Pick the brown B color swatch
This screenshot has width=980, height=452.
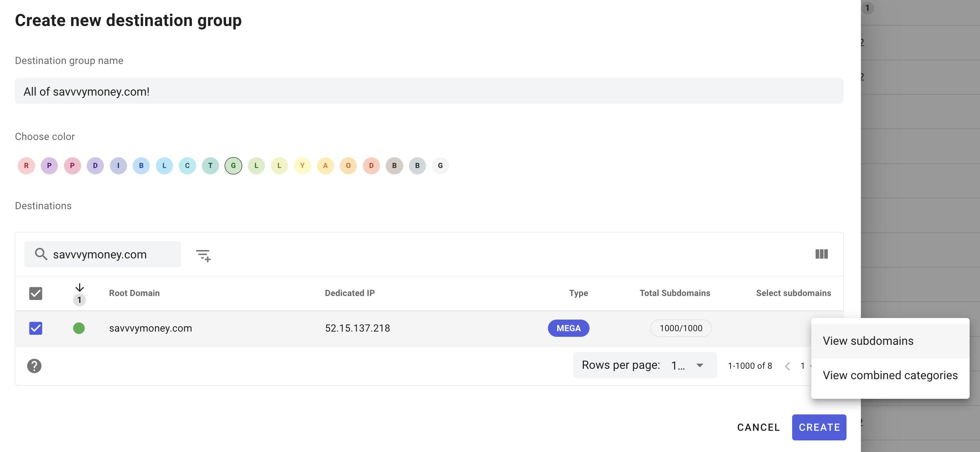tap(394, 166)
